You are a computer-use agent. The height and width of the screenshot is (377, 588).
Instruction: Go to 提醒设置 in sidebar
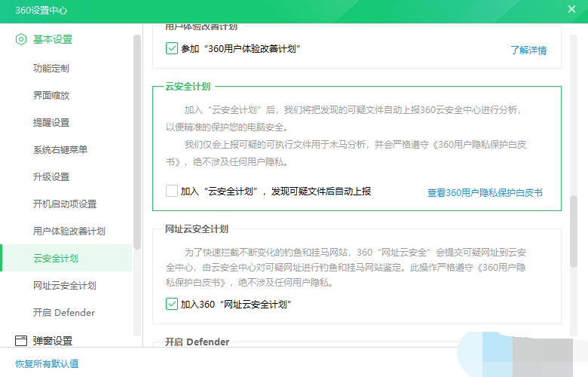(51, 122)
